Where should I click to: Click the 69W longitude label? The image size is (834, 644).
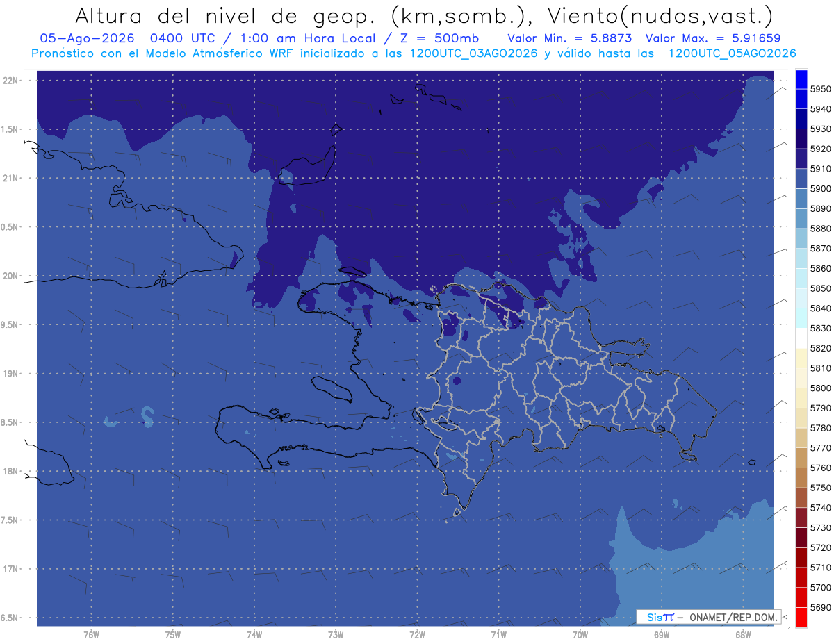click(x=662, y=634)
